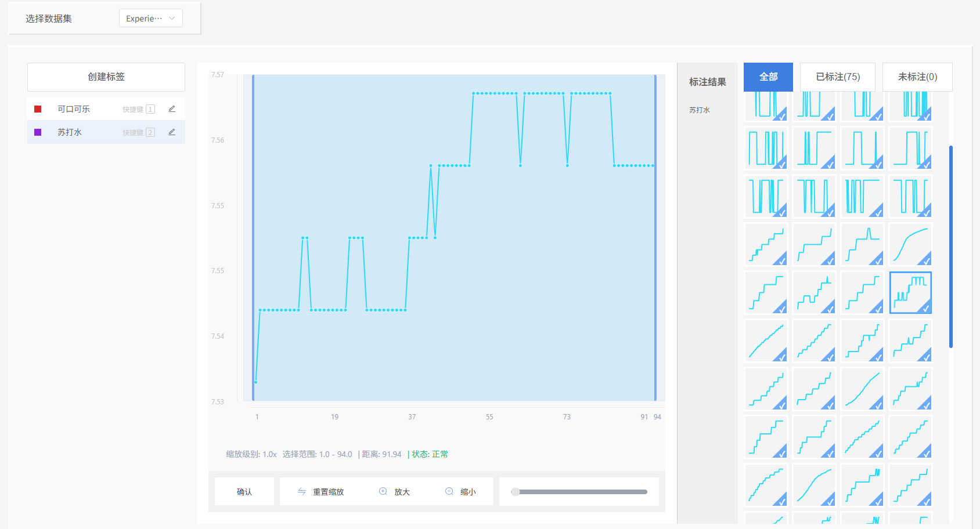Open the 选择数据集 dataset dropdown
The height and width of the screenshot is (529, 980).
(150, 18)
